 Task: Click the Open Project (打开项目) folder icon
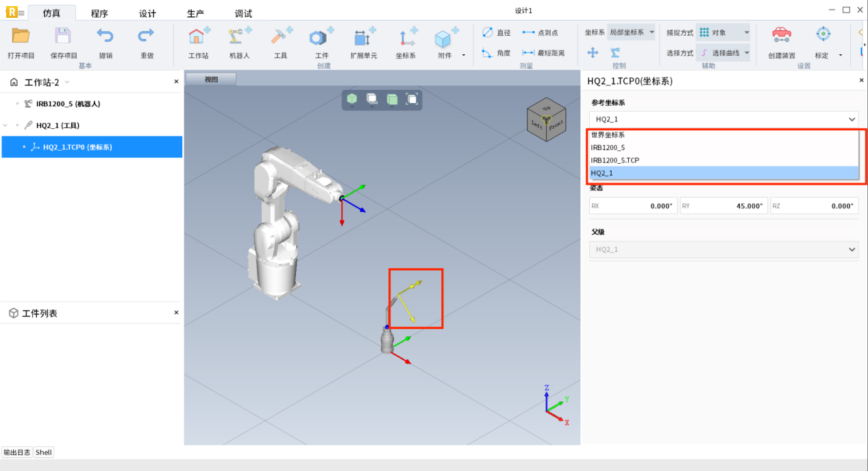click(x=21, y=36)
